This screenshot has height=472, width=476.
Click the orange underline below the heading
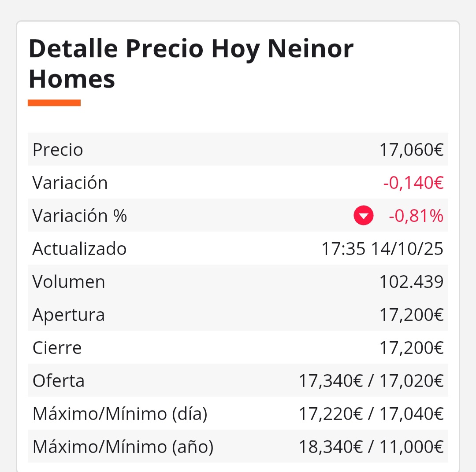pyautogui.click(x=54, y=103)
